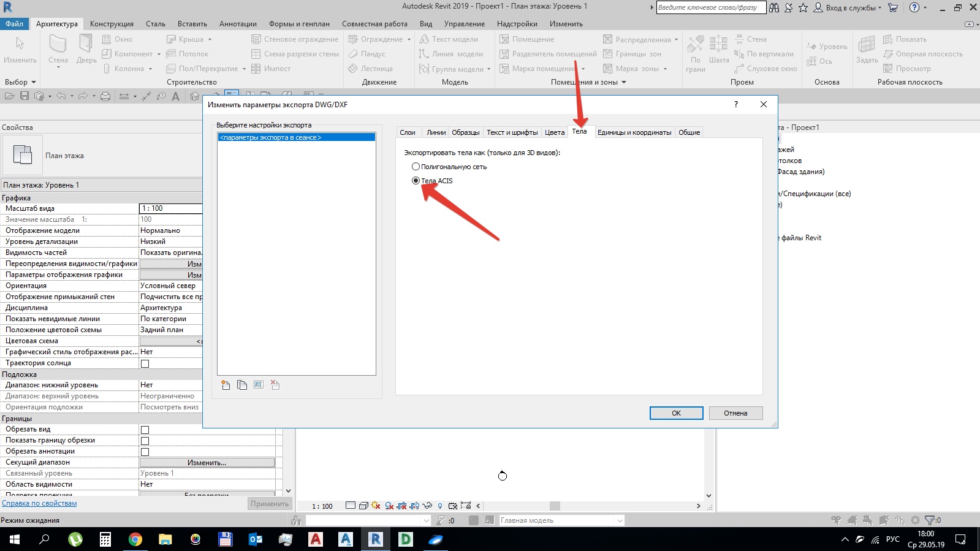
Task: Undo the last action in Quick Access toolbar
Action: [x=61, y=96]
